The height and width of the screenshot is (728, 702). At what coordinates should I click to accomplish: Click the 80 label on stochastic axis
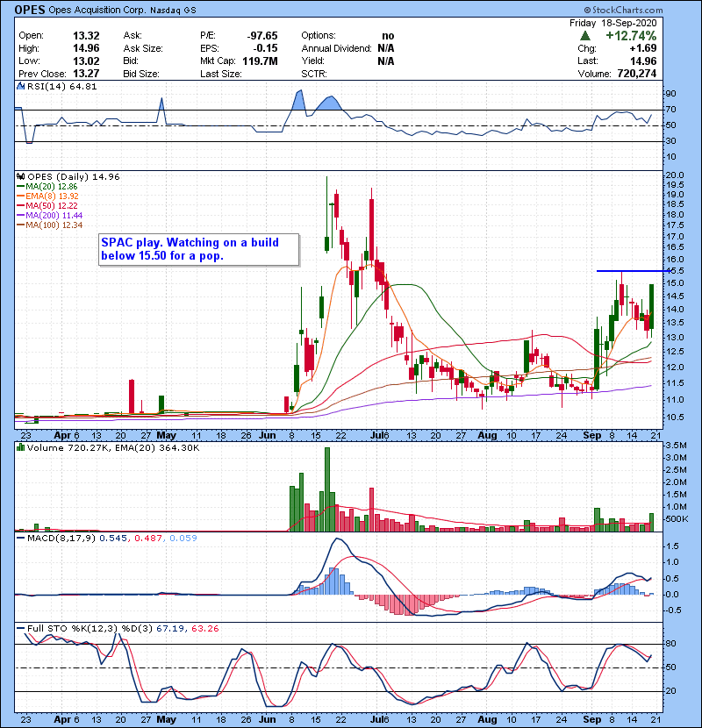tap(671, 644)
